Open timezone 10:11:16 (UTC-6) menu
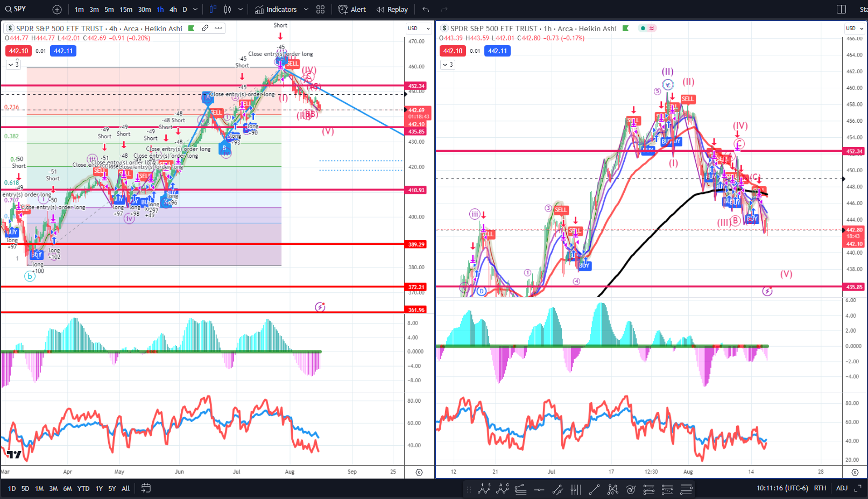Screen dimensions: 868x499 click(x=782, y=488)
